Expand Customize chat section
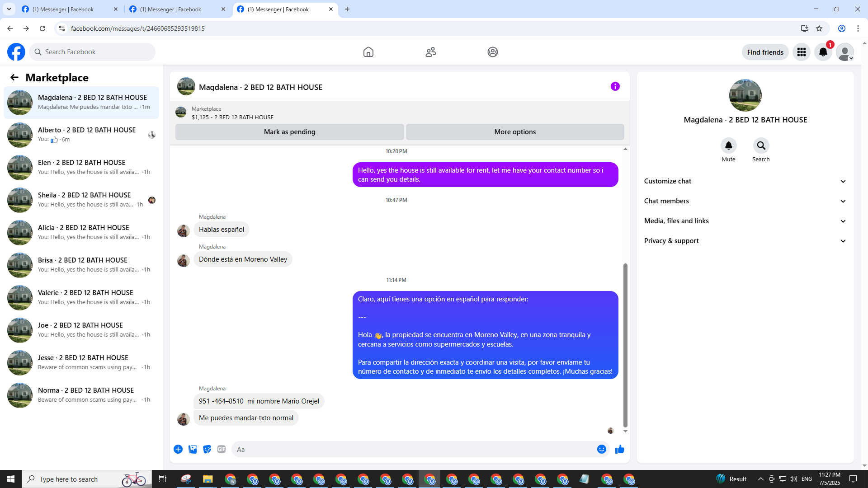 [x=745, y=181]
